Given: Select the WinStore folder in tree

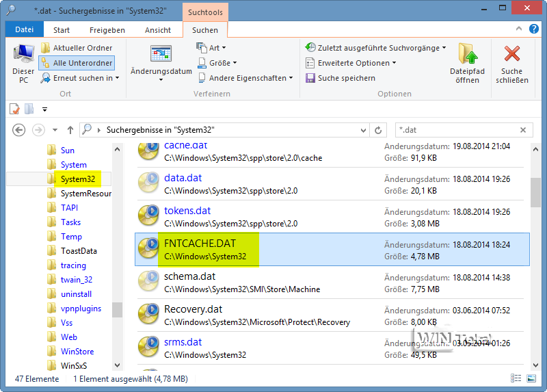Looking at the screenshot, I should click(x=77, y=352).
